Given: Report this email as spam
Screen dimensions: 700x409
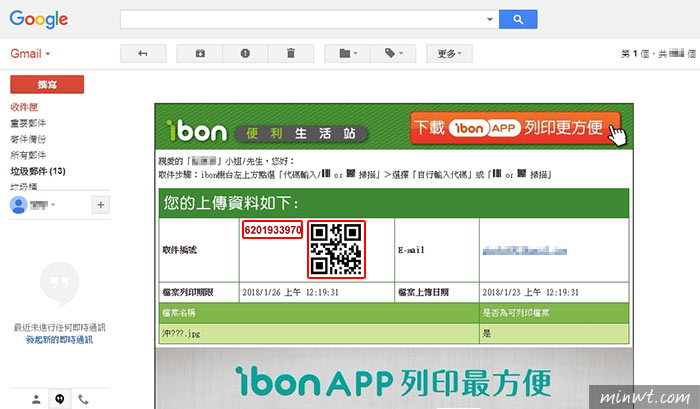Looking at the screenshot, I should coord(245,54).
